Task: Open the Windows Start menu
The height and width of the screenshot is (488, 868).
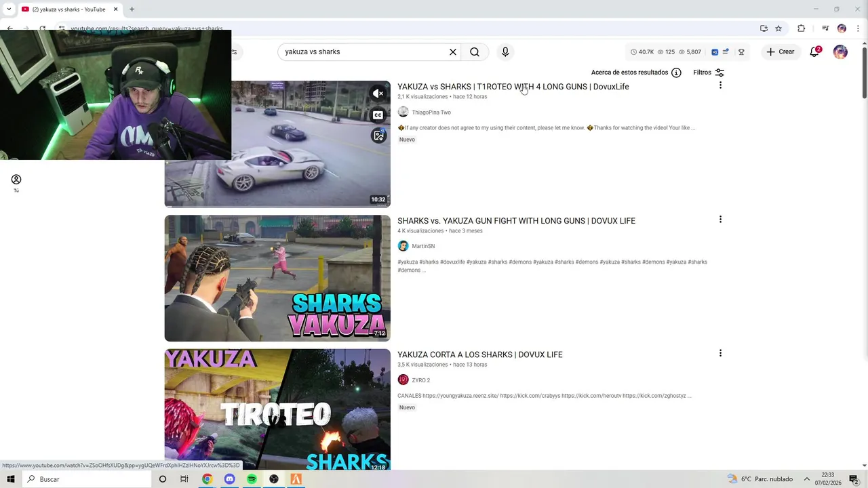Action: pos(10,479)
